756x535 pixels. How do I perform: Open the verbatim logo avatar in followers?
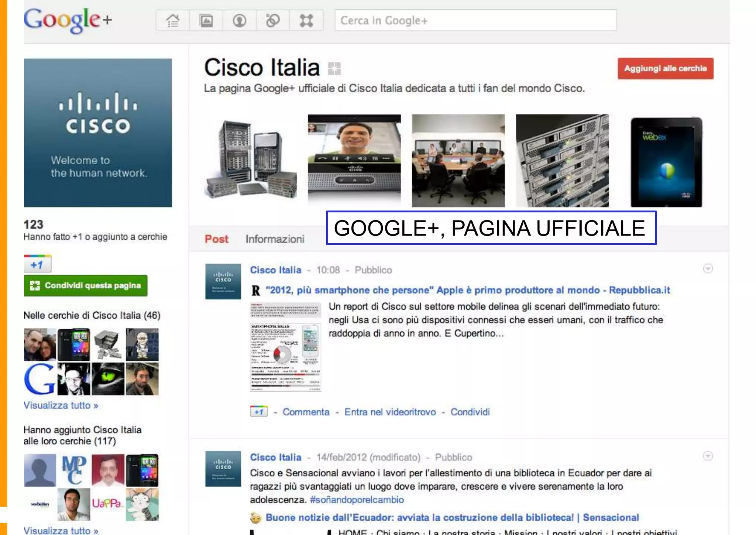(40, 504)
